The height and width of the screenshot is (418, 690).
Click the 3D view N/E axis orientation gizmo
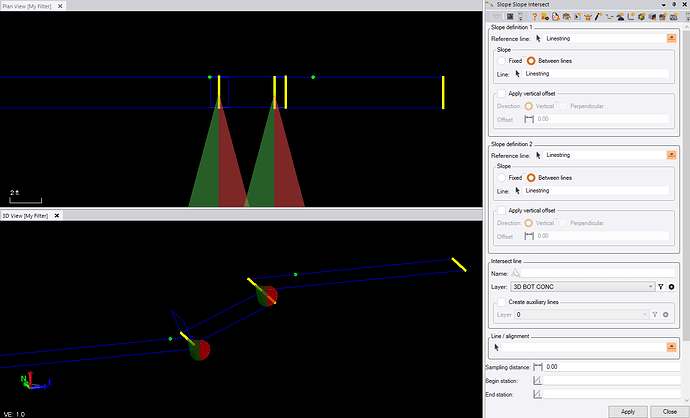pos(36,381)
